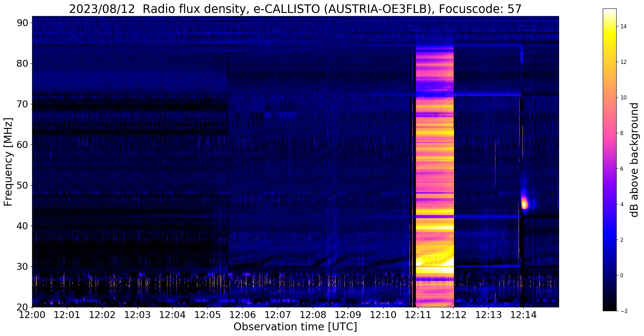Image resolution: width=644 pixels, height=336 pixels.
Task: Click the colorbar tick label 12
Action: 623,62
